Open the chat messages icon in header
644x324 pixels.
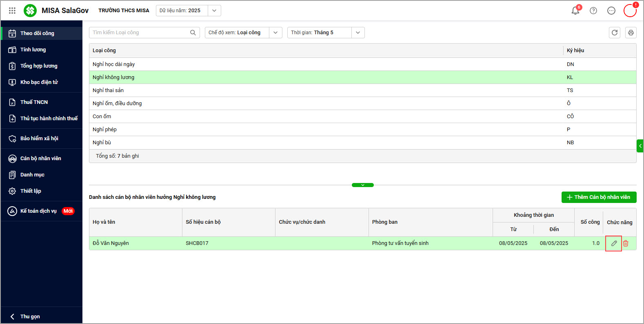(611, 11)
